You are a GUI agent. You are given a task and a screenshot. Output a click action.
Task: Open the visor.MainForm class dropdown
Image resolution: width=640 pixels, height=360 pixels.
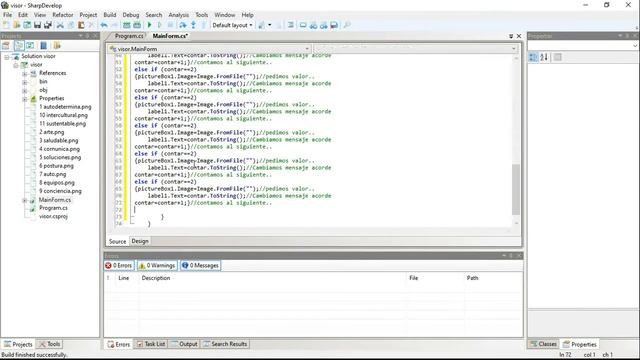click(209, 49)
